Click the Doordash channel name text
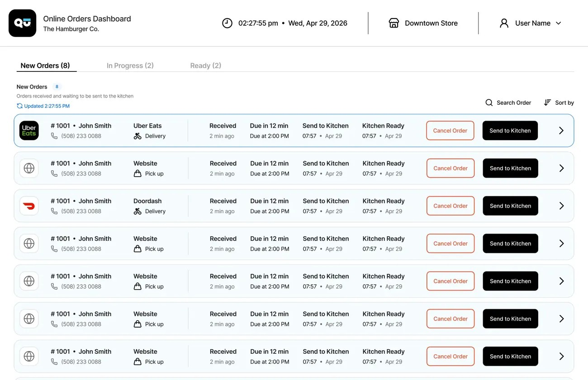This screenshot has width=588, height=380. pyautogui.click(x=147, y=201)
